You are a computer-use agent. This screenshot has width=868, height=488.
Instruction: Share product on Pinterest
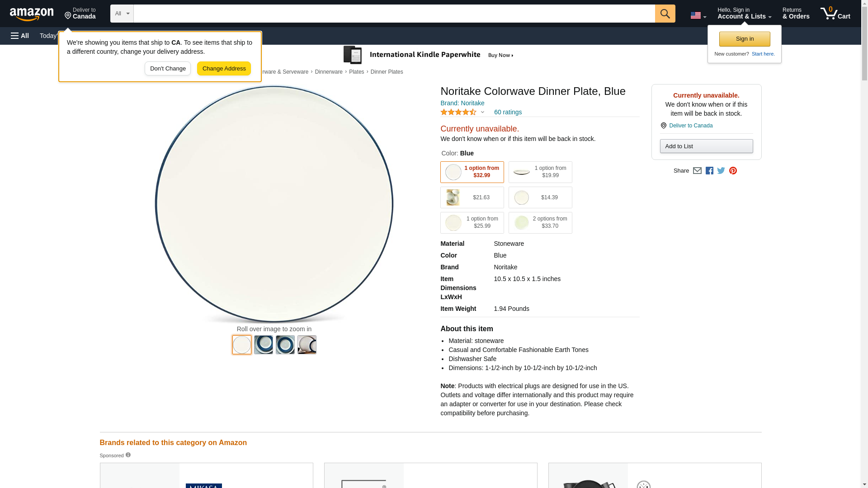(733, 171)
